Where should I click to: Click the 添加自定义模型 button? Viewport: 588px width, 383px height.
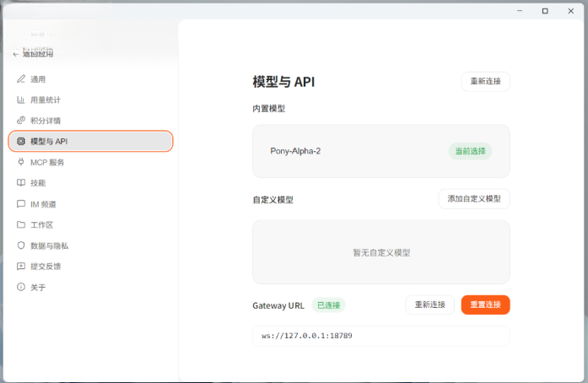pyautogui.click(x=474, y=199)
